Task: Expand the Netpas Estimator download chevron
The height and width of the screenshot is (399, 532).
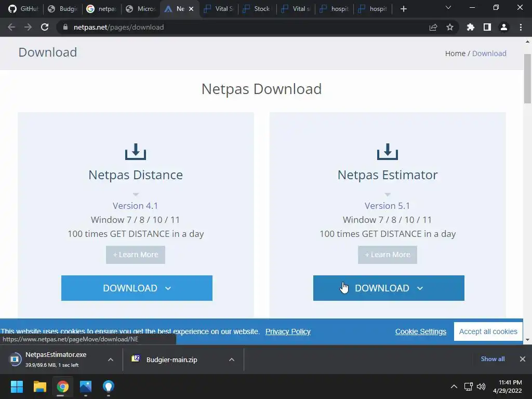Action: point(420,288)
